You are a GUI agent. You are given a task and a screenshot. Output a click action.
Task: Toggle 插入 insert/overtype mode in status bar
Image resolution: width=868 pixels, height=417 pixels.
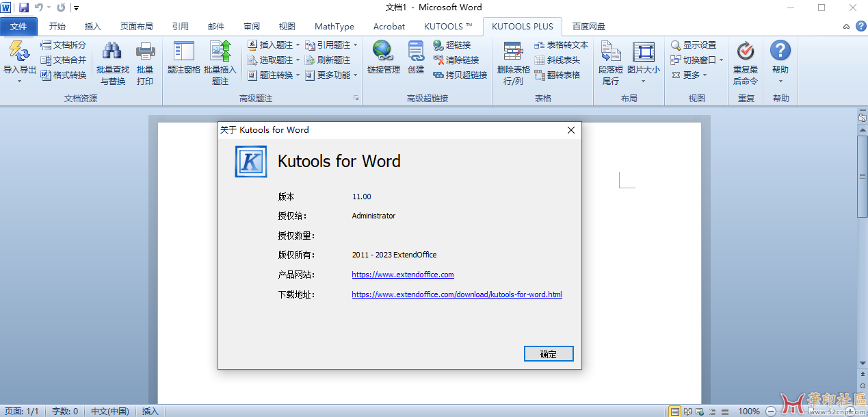tap(150, 412)
